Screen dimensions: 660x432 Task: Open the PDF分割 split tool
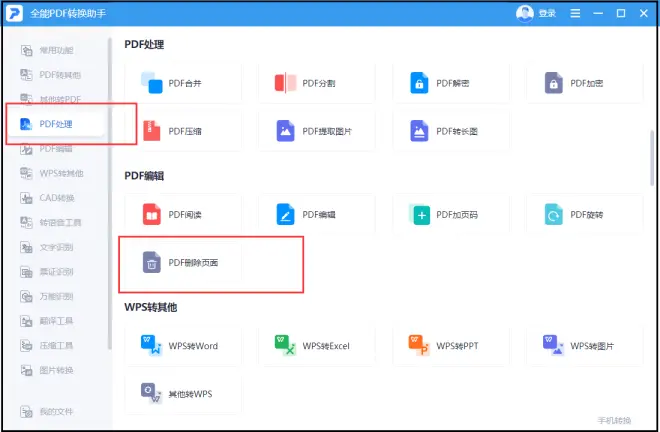coord(317,83)
